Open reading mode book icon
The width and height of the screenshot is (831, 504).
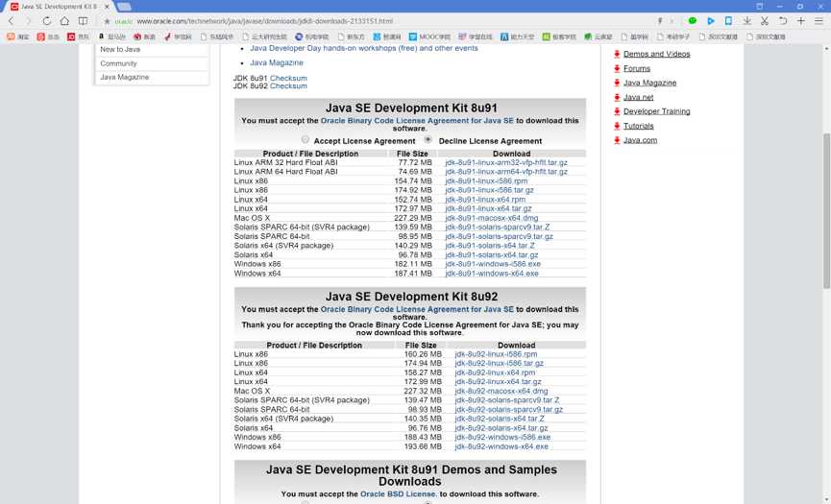[x=83, y=21]
